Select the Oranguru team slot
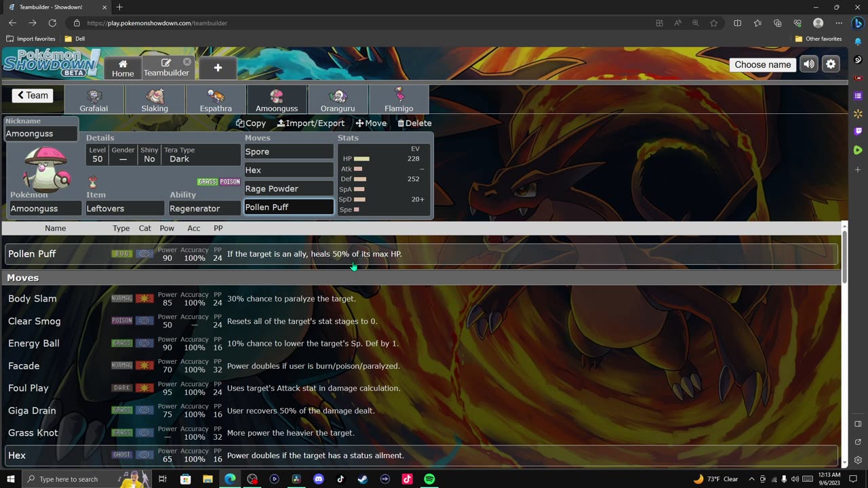This screenshot has height=488, width=868. click(338, 100)
